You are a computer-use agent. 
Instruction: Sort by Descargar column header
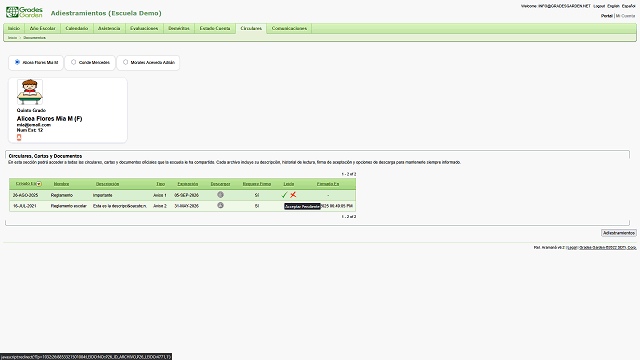point(220,184)
